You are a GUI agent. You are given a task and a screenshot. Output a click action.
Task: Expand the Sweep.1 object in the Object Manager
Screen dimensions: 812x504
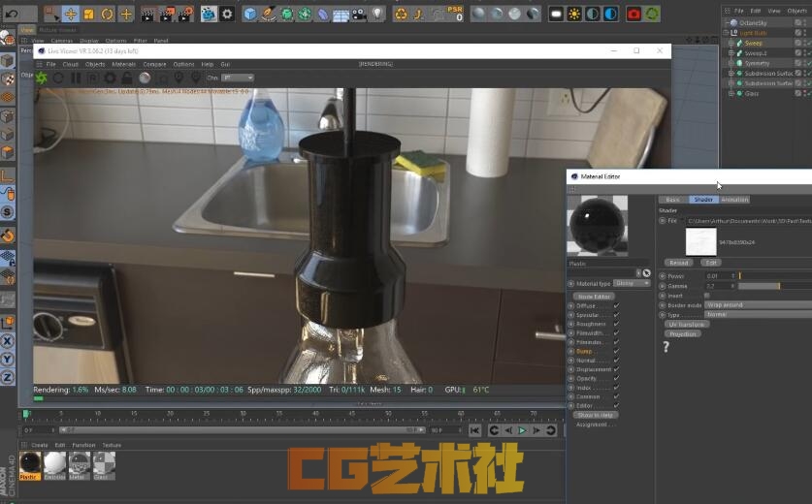tap(731, 52)
